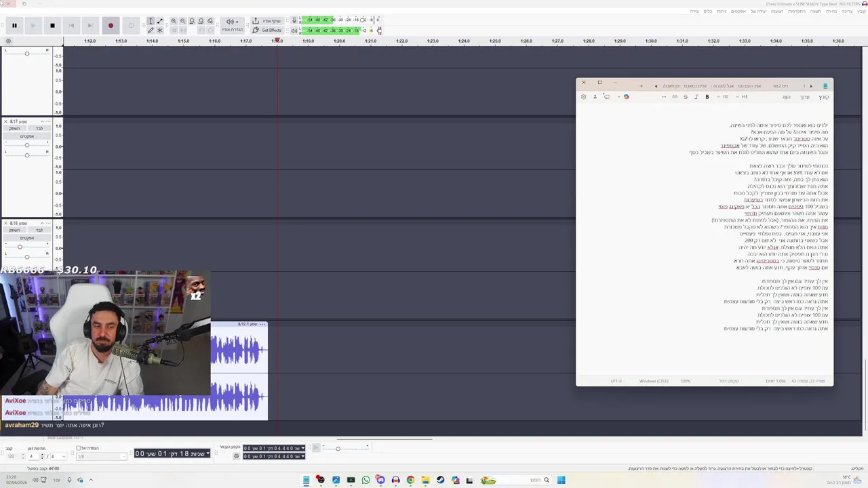This screenshot has height=488, width=868.
Task: Click track 17 pan slider
Action: (x=27, y=155)
